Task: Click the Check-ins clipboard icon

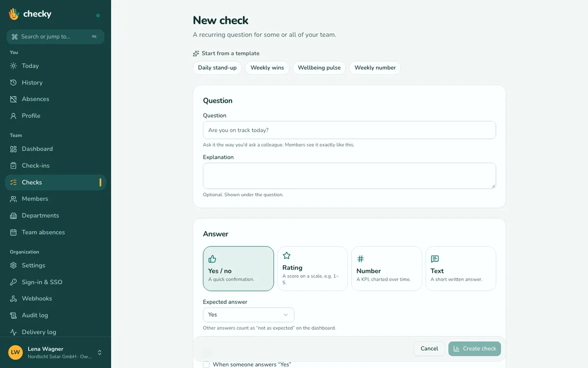Action: point(13,165)
